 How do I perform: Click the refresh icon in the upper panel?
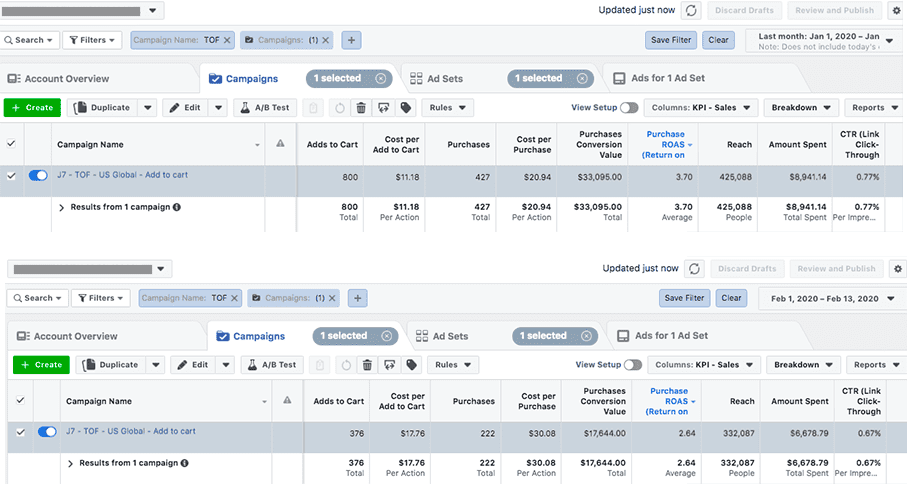tap(691, 11)
